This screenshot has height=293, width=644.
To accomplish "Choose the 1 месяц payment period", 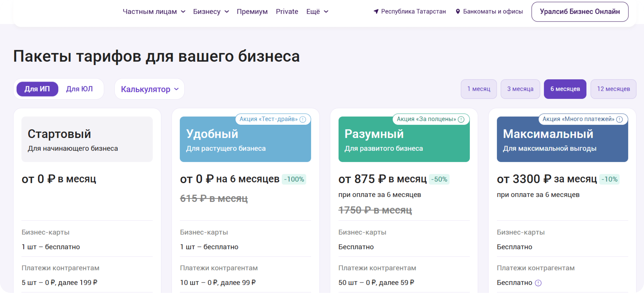I will click(479, 89).
